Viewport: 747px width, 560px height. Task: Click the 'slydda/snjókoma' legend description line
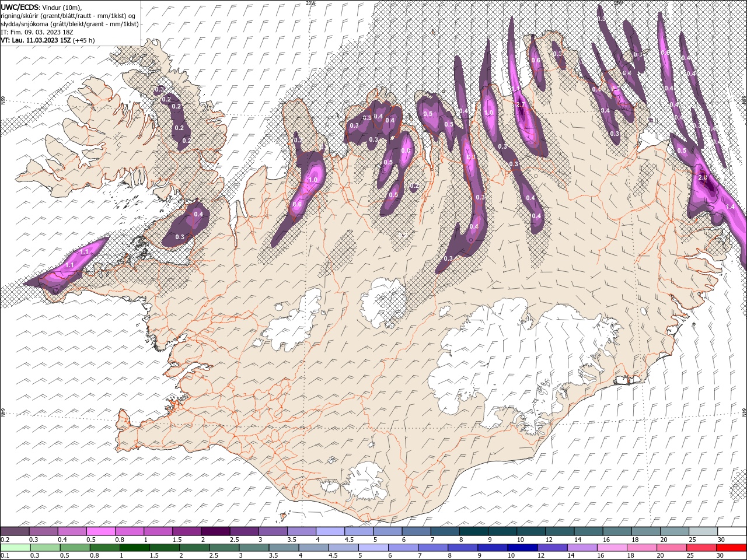[x=69, y=24]
